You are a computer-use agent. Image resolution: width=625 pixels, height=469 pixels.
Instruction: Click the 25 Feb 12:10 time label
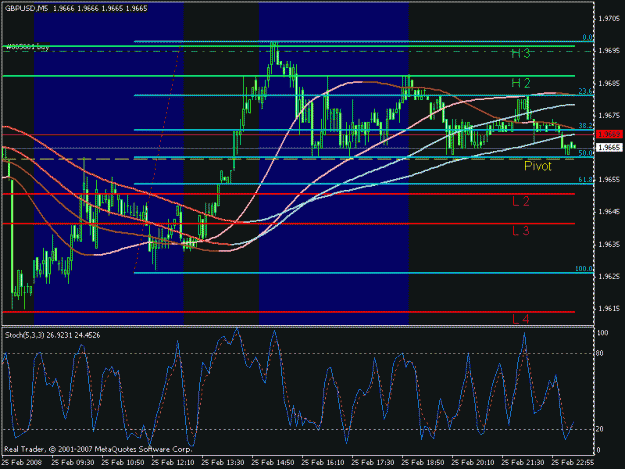[173, 463]
